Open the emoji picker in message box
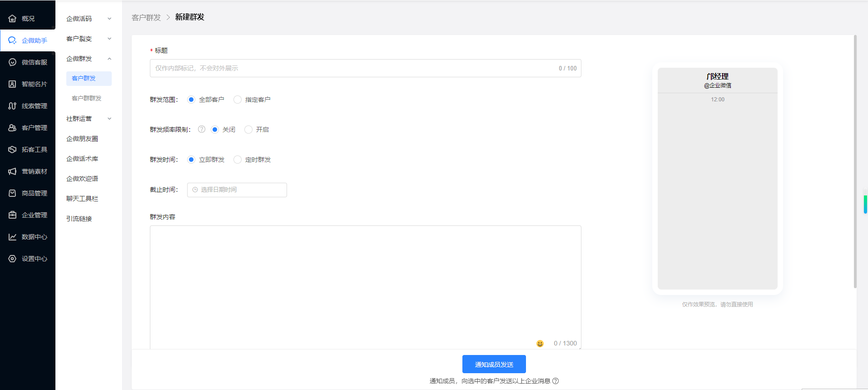 point(540,344)
